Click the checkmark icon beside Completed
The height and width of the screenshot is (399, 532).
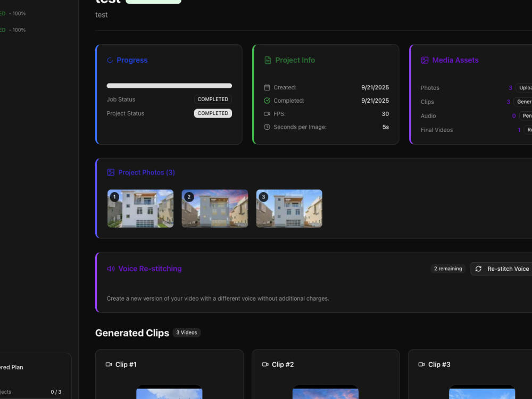(267, 101)
